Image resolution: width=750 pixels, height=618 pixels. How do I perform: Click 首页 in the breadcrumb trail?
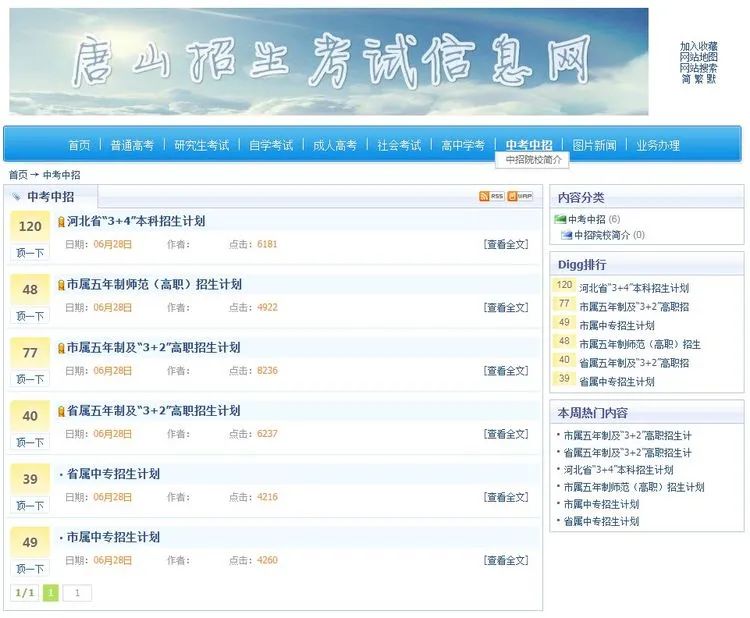coord(18,175)
